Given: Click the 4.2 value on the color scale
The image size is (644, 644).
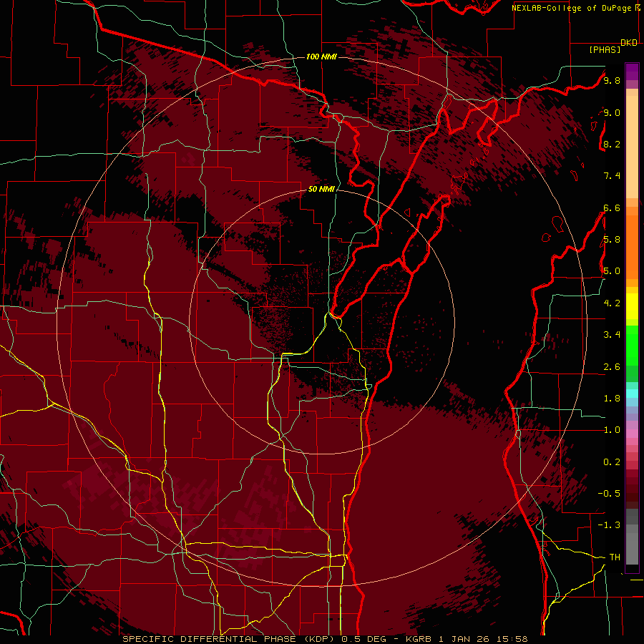Looking at the screenshot, I should 612,303.
